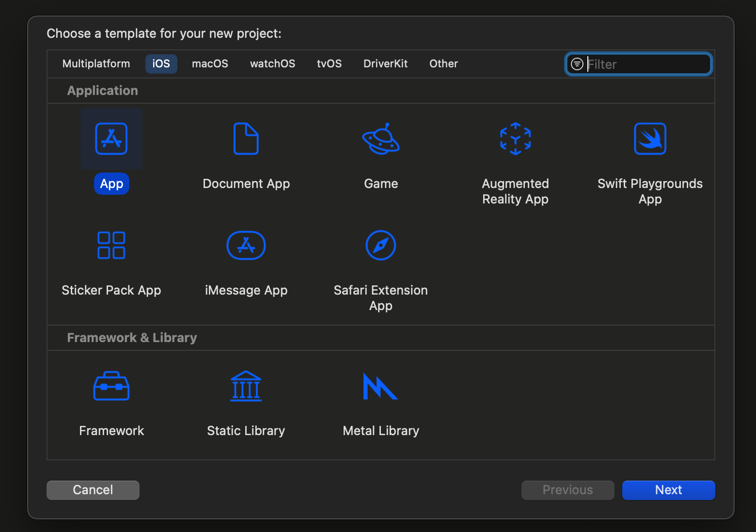Choose the Document App template icon

click(x=246, y=139)
